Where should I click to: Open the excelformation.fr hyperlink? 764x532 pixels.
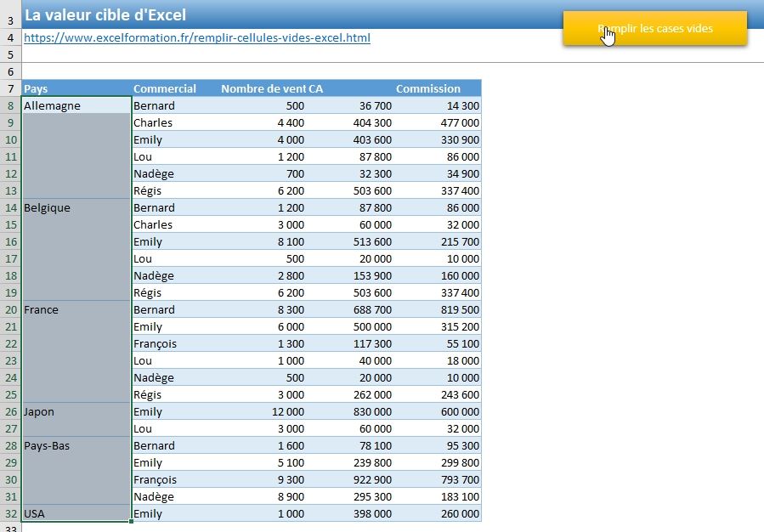[x=196, y=38]
